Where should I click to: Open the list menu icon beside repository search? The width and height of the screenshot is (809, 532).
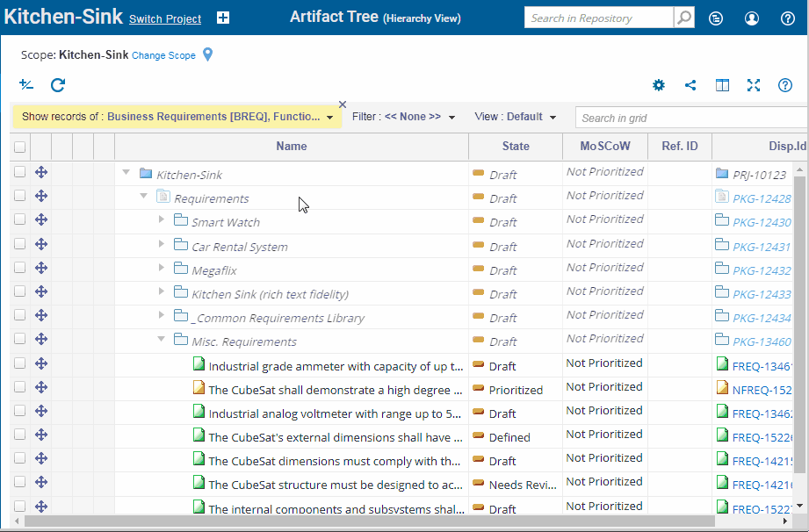click(716, 18)
